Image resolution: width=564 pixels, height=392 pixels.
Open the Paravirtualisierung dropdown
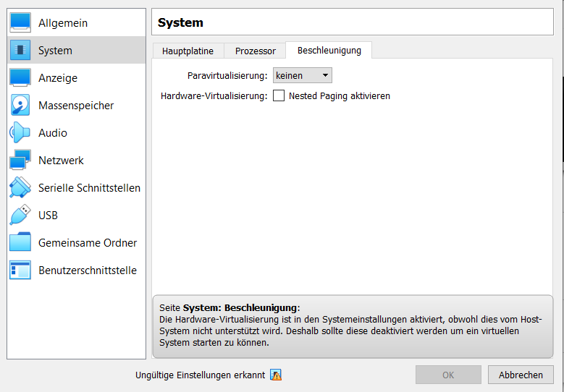click(302, 75)
